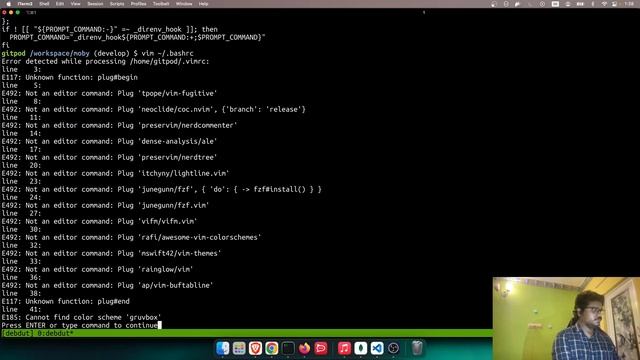
Task: Open the Trash in the dock
Action: (417, 348)
